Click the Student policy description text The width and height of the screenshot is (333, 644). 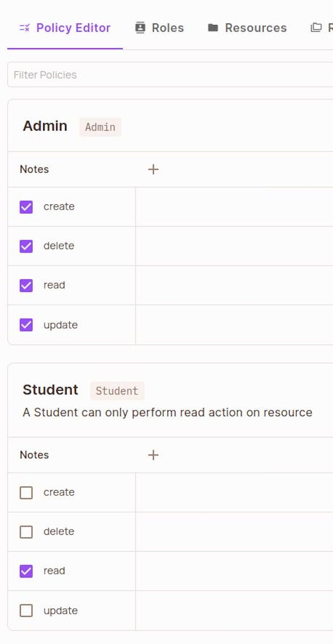(x=167, y=412)
